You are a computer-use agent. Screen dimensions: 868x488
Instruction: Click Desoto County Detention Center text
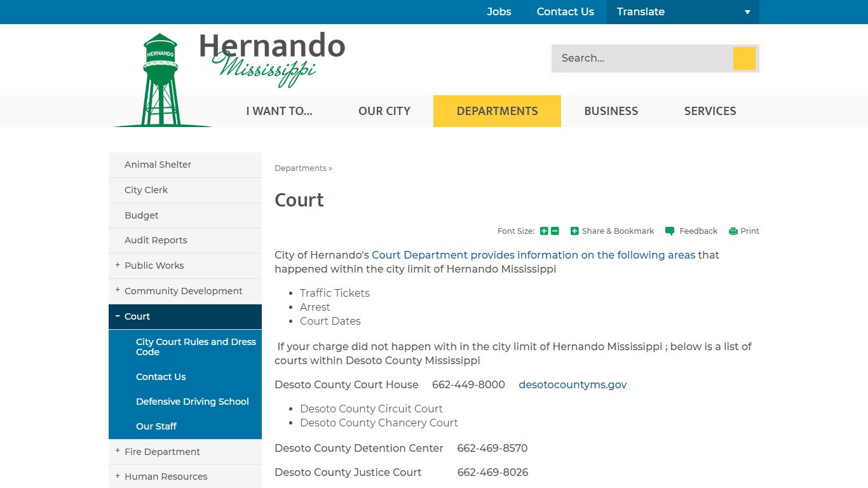(x=359, y=448)
